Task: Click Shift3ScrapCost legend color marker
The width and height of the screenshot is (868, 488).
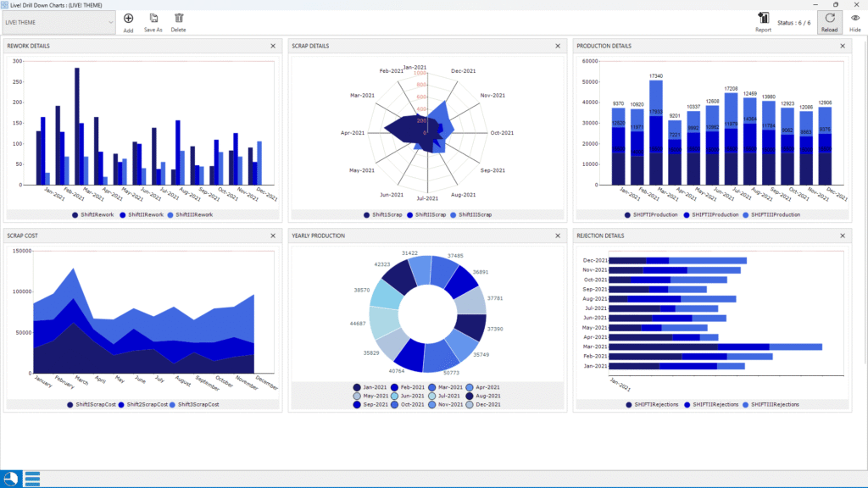Action: tap(173, 404)
